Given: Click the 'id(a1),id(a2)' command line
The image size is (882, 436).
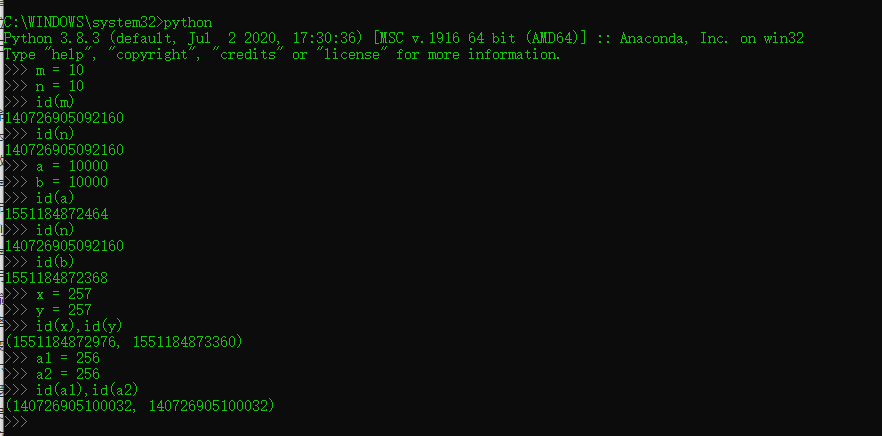Looking at the screenshot, I should (71, 390).
